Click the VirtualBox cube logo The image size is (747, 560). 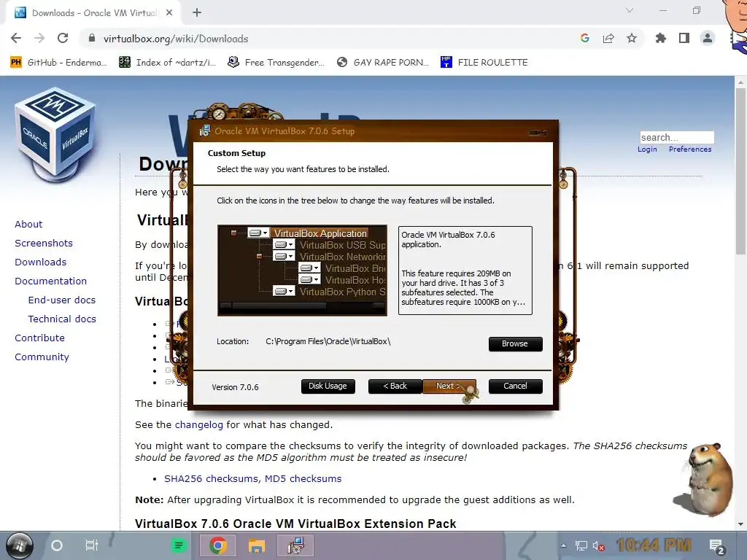coord(55,135)
